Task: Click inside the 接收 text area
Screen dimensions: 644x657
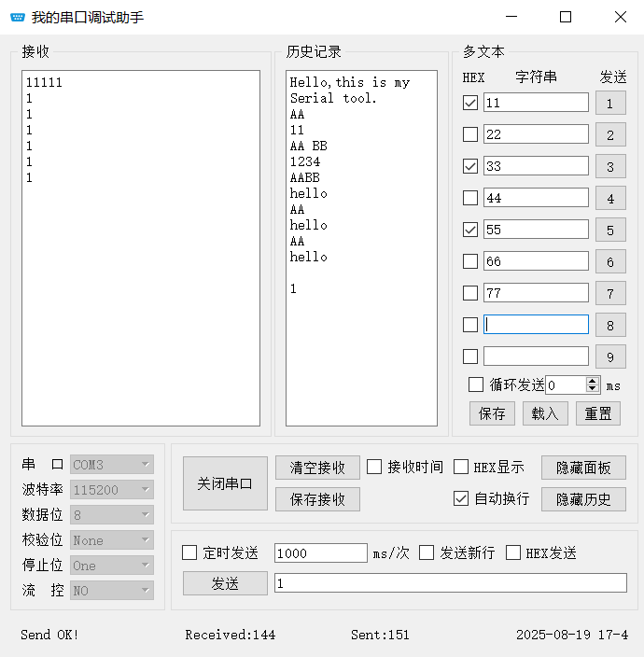Action: tap(141, 248)
